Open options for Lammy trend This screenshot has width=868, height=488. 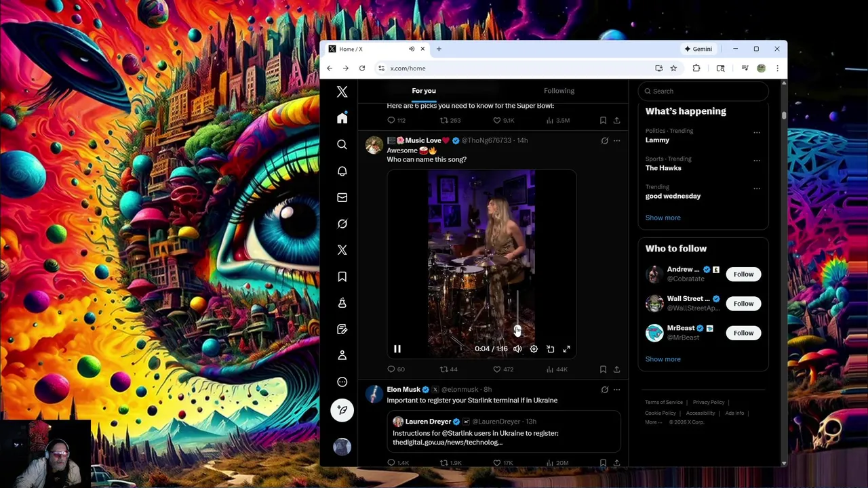757,132
